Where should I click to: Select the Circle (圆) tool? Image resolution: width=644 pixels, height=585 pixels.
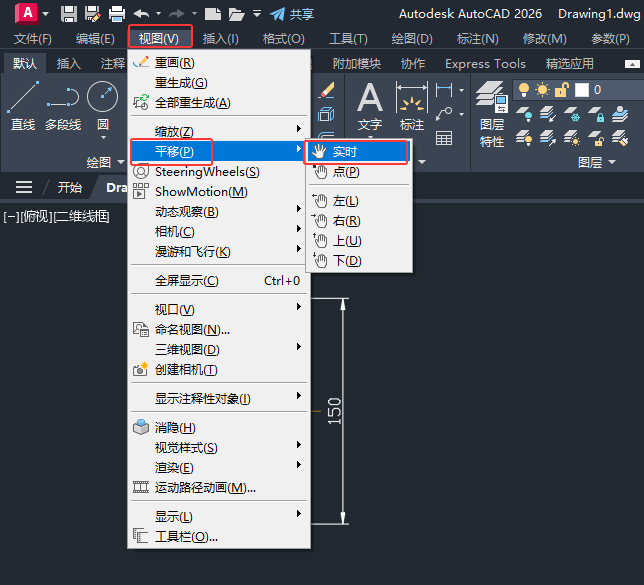pos(103,106)
